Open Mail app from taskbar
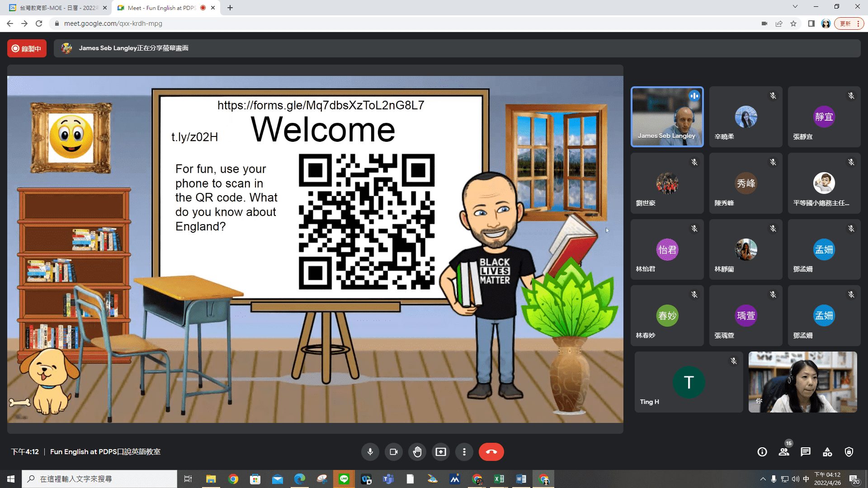Screen dimensions: 868x488 278,479
